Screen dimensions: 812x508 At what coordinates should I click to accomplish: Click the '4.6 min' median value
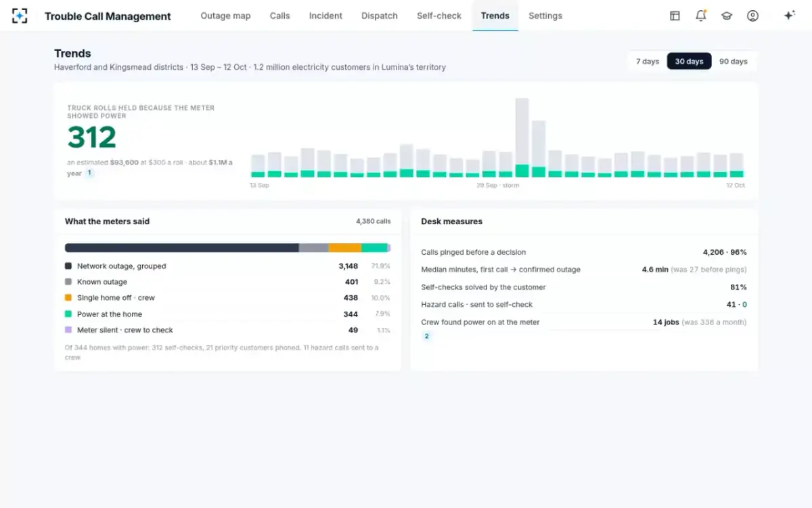tap(655, 270)
